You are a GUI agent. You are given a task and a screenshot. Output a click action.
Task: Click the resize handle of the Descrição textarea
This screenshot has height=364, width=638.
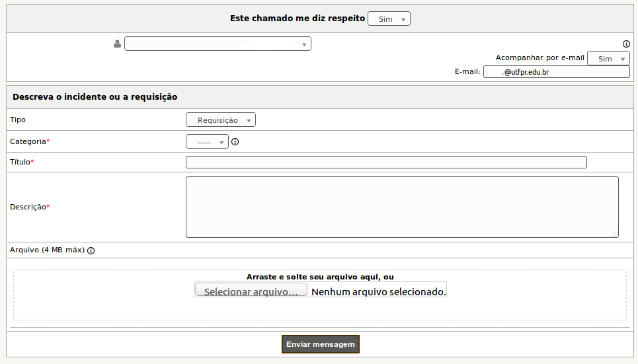tap(615, 234)
